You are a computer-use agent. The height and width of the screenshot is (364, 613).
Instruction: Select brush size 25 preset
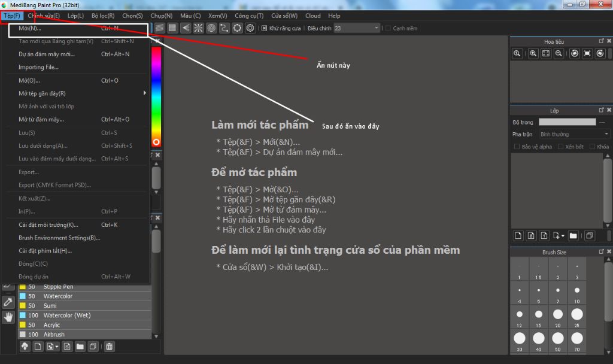pyautogui.click(x=577, y=317)
